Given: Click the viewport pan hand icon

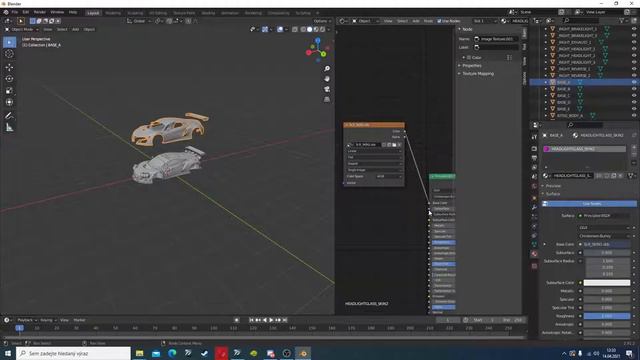Looking at the screenshot, I should (x=327, y=79).
